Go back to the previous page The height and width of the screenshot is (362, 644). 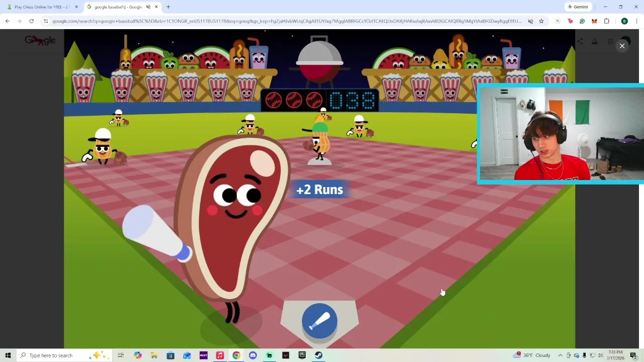pos(8,21)
